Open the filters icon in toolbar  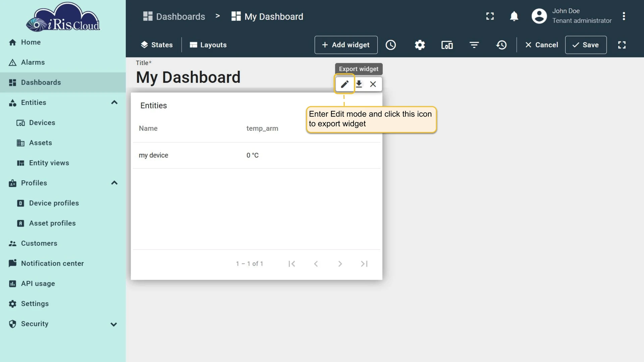pyautogui.click(x=474, y=45)
